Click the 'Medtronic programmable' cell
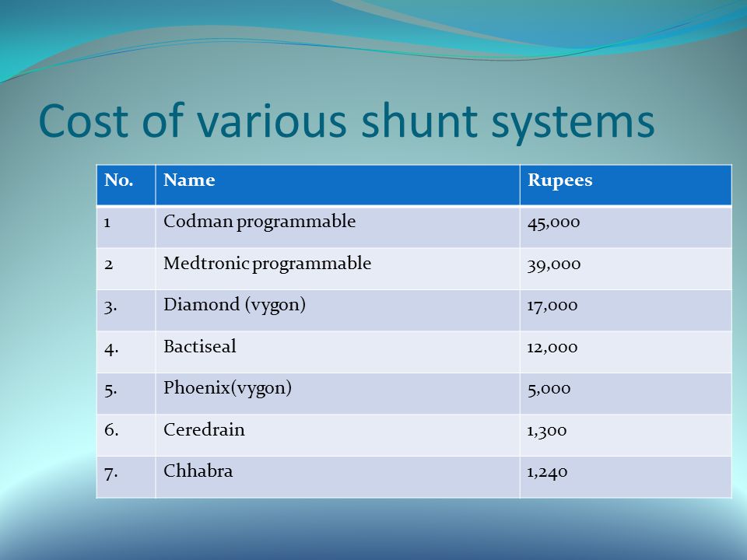 coord(337,268)
